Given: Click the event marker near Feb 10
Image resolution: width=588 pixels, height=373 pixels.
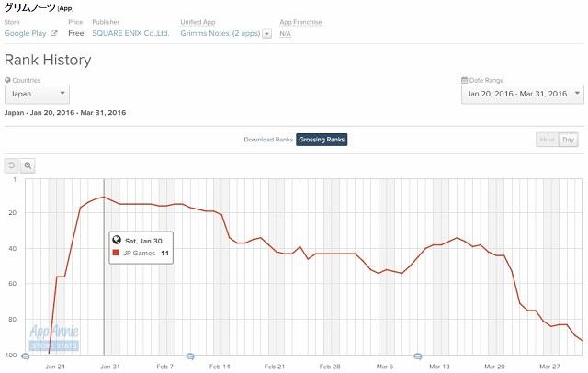Looking at the screenshot, I should coord(190,356).
